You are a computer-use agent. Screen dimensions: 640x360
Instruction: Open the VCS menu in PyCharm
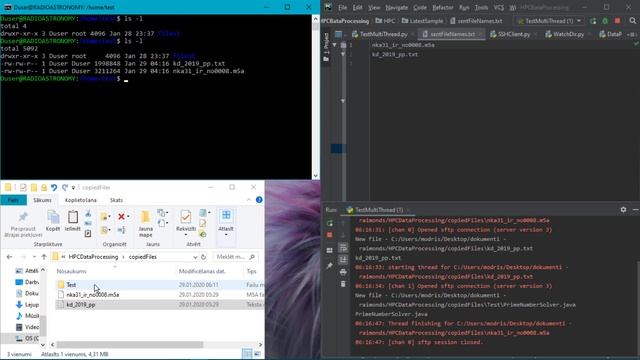(498, 7)
